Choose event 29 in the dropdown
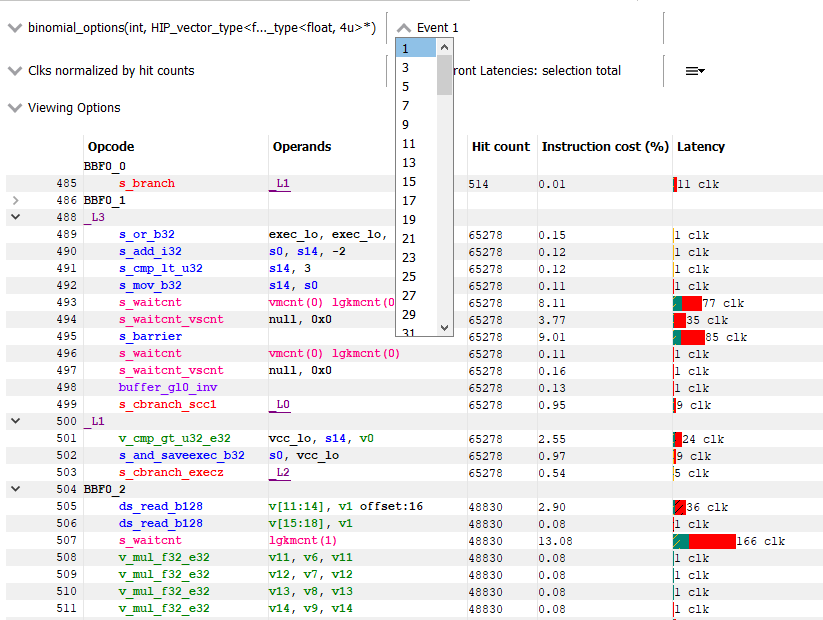This screenshot has height=620, width=823. click(416, 314)
